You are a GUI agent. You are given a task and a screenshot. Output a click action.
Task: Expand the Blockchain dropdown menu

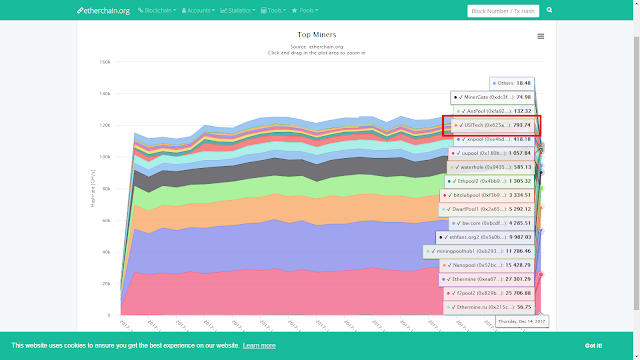point(157,11)
